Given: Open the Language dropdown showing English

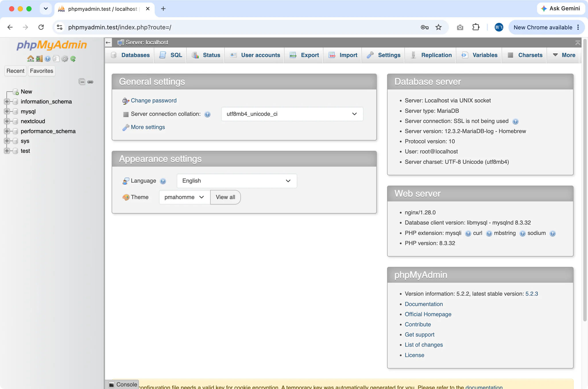Looking at the screenshot, I should [237, 181].
